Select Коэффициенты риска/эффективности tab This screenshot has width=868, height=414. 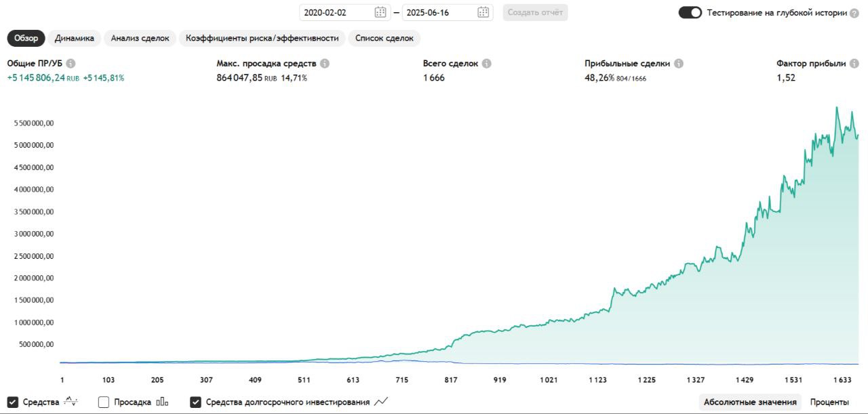coord(262,38)
